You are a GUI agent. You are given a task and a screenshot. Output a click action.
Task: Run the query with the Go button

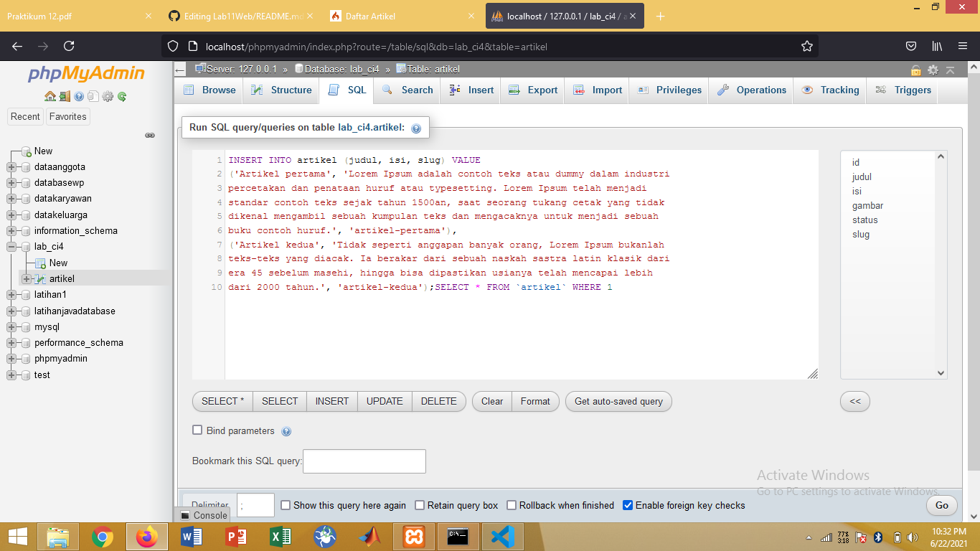point(941,505)
